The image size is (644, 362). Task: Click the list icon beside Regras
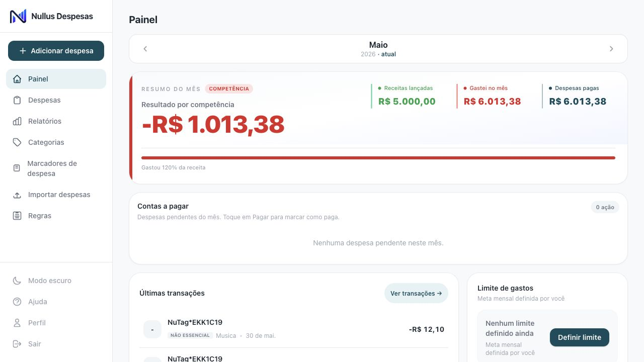[x=17, y=216]
